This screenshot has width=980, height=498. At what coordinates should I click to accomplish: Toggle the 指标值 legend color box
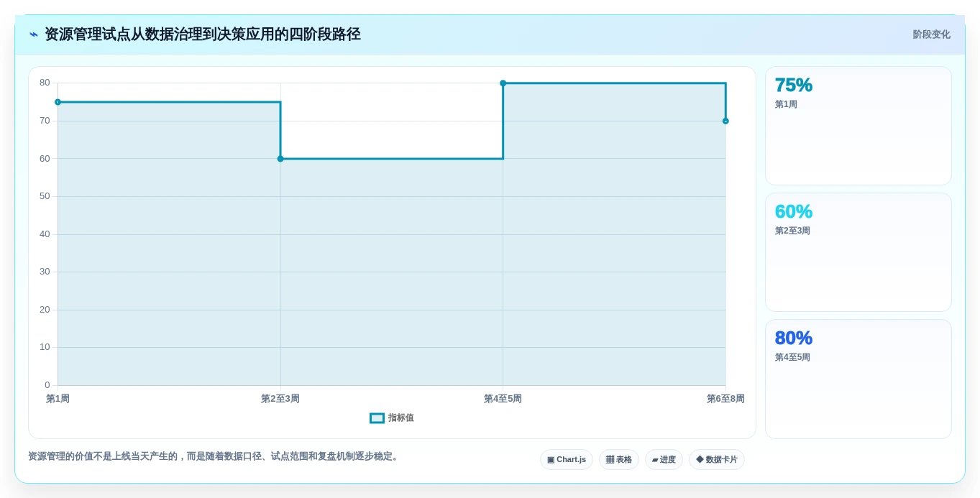[x=377, y=418]
